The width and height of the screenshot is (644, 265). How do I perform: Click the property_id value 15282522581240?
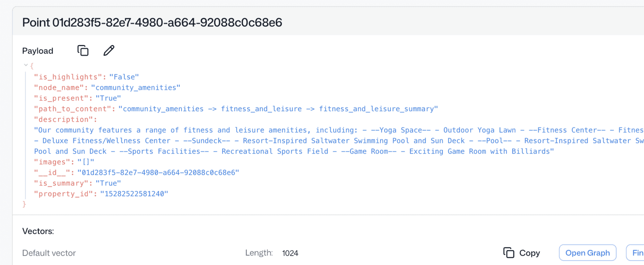[134, 194]
